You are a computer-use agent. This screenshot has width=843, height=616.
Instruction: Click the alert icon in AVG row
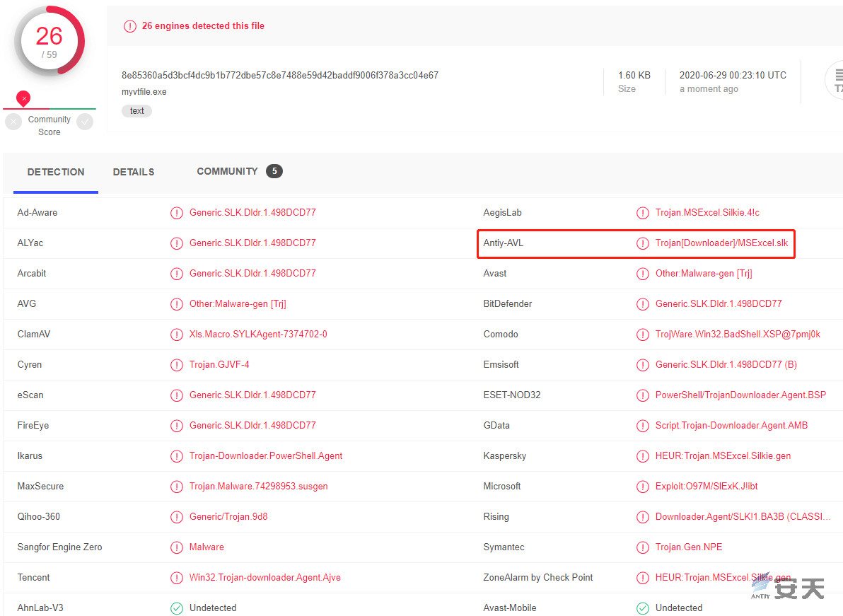point(177,304)
